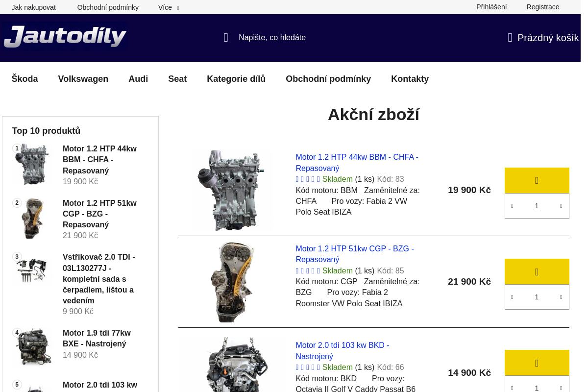Open Jak nakupovat page
Screen dimensions: 588x392
pyautogui.click(x=34, y=7)
